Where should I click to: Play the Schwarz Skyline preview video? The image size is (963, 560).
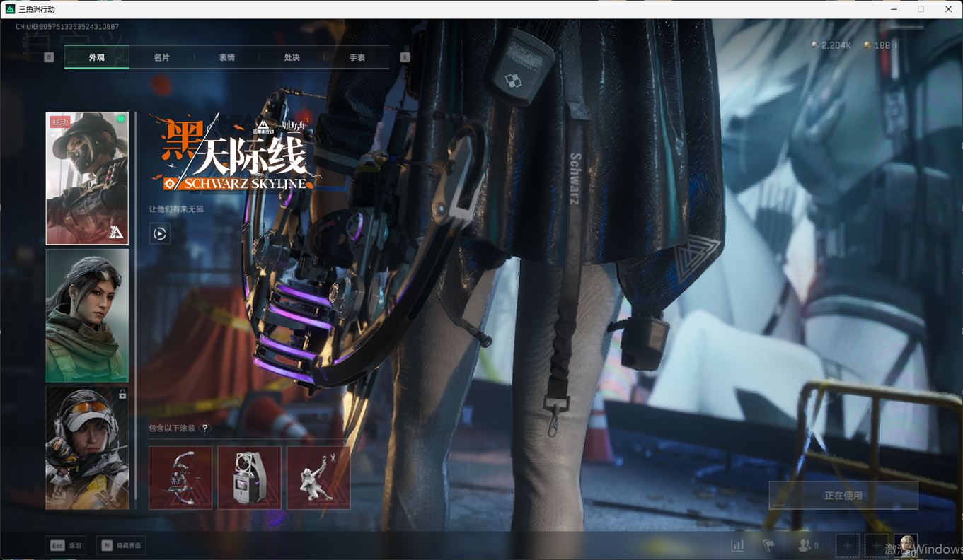coord(160,233)
